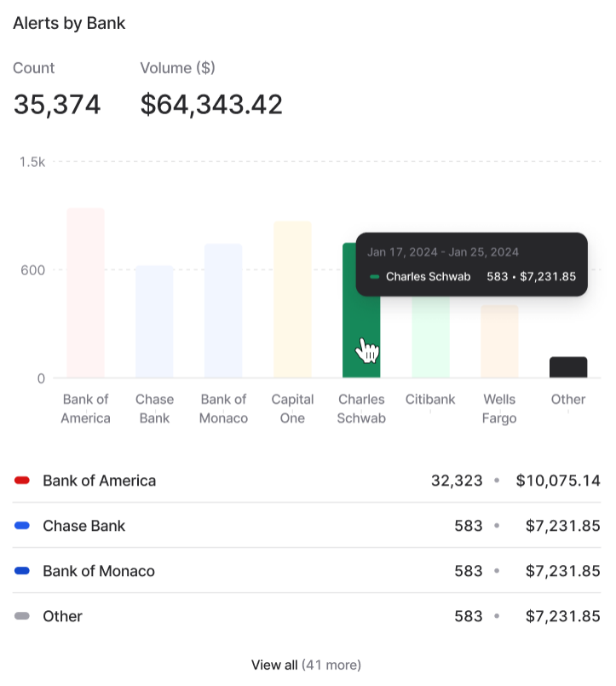The image size is (616, 686).
Task: Select the yellow Capital One bar
Action: [292, 300]
